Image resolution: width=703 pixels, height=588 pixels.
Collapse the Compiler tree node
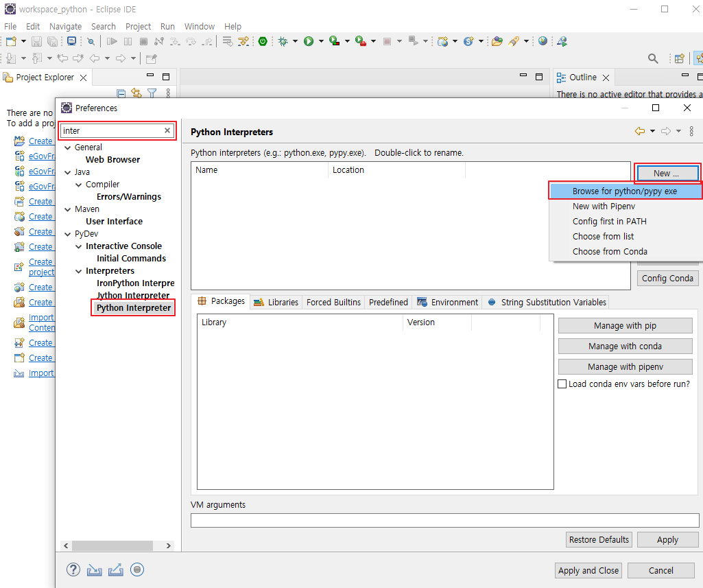(78, 185)
